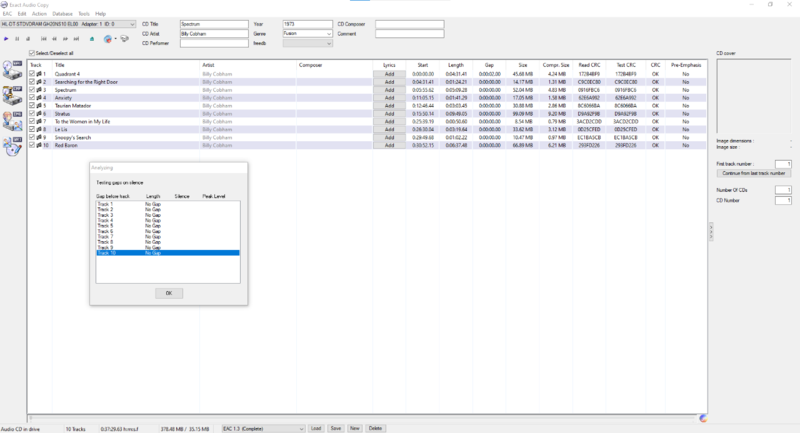Uncheck track 1 Quadrant 4 checkbox

(x=32, y=74)
